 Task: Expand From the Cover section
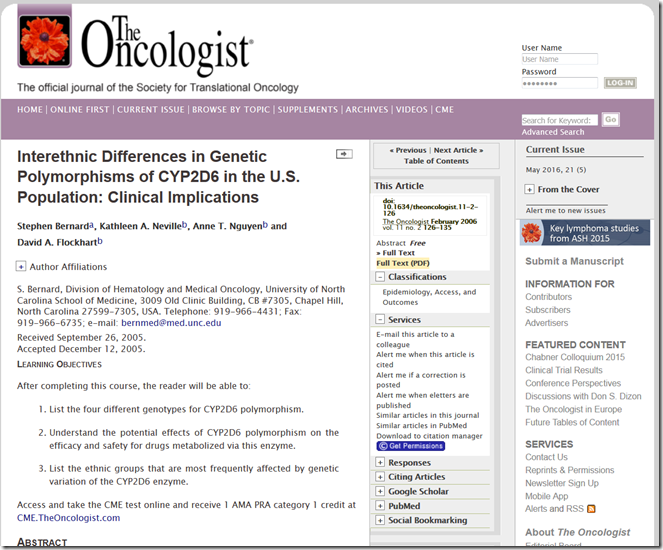529,189
